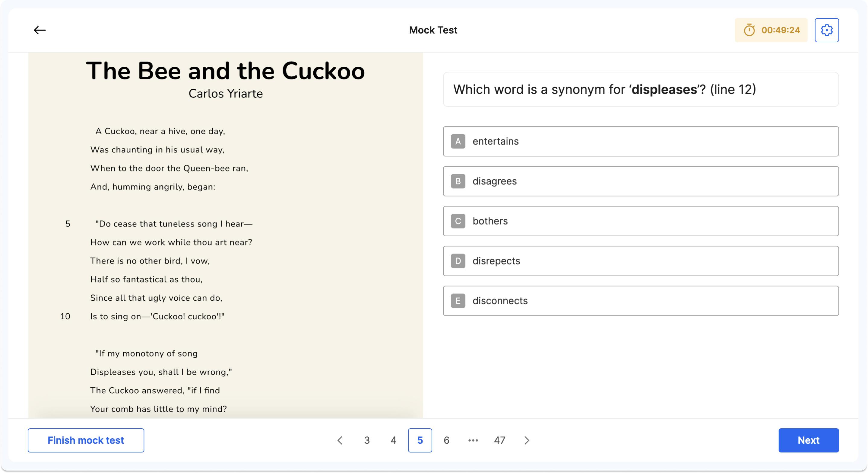868x473 pixels.
Task: Switch to question 4 tab
Action: click(x=393, y=440)
